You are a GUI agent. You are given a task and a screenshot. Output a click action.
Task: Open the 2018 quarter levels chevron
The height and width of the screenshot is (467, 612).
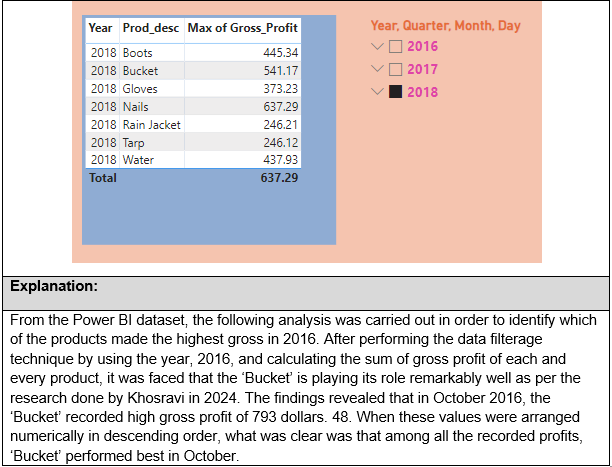pyautogui.click(x=377, y=92)
